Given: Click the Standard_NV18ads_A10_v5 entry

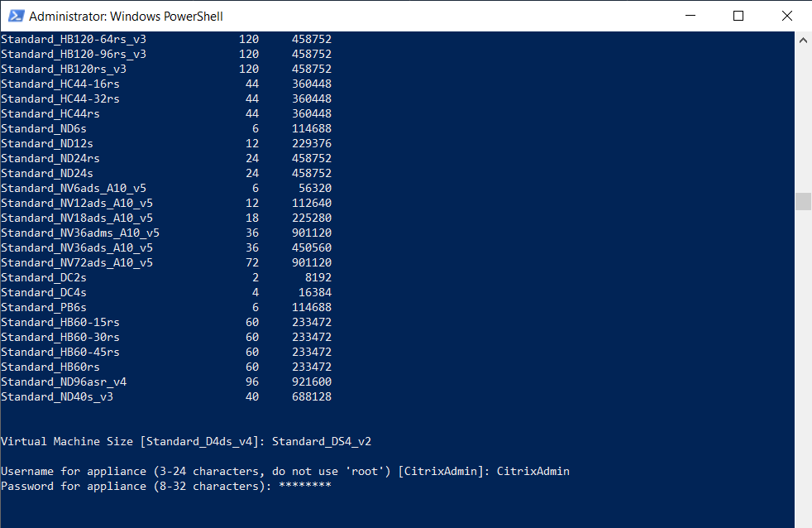Looking at the screenshot, I should [x=77, y=218].
